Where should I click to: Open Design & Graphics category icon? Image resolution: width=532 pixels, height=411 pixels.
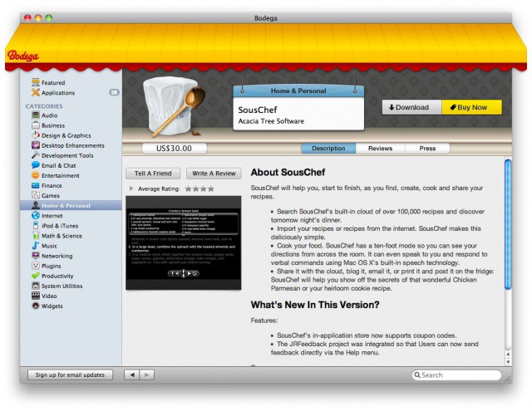pos(36,135)
